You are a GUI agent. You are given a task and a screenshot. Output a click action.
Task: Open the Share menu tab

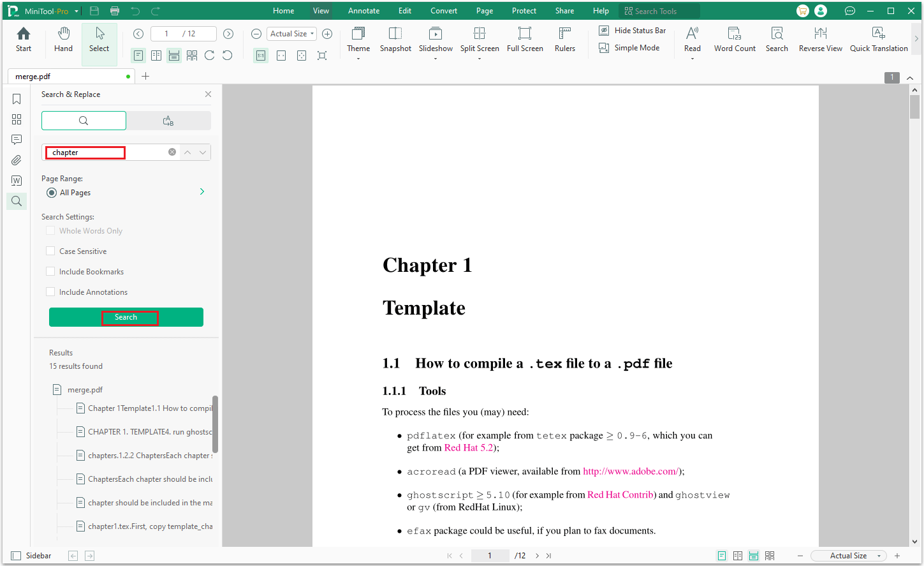[x=564, y=11]
